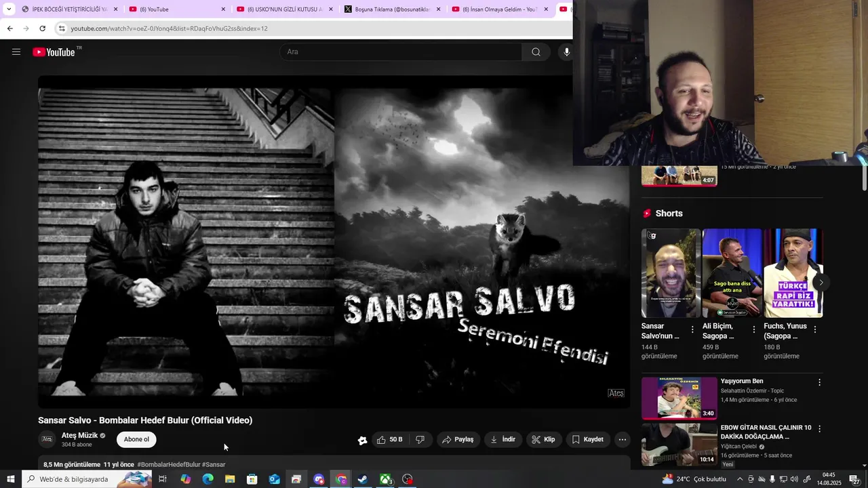Save video to playlist with Kaydet
The image size is (868, 488).
(588, 439)
